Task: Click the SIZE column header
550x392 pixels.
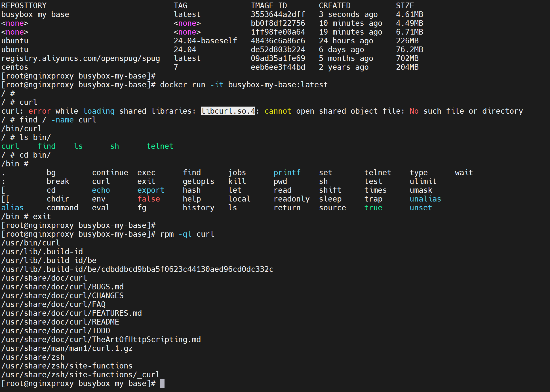Action: click(405, 5)
